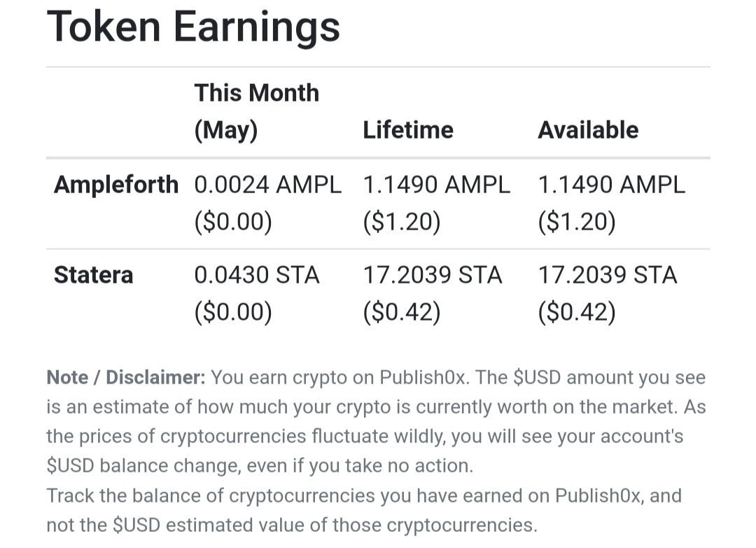Click the 0.0430 STA this-month value
The width and height of the screenshot is (756, 548).
click(257, 275)
